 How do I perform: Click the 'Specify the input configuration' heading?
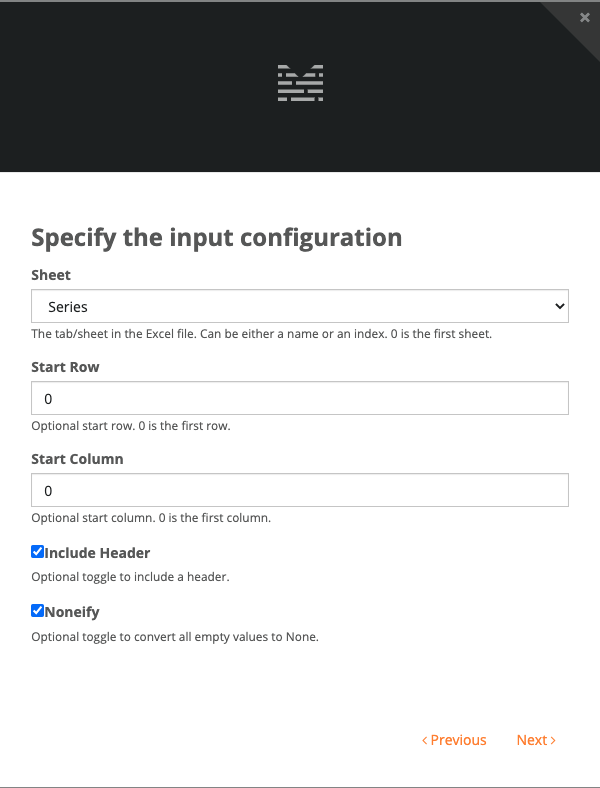[x=217, y=238]
